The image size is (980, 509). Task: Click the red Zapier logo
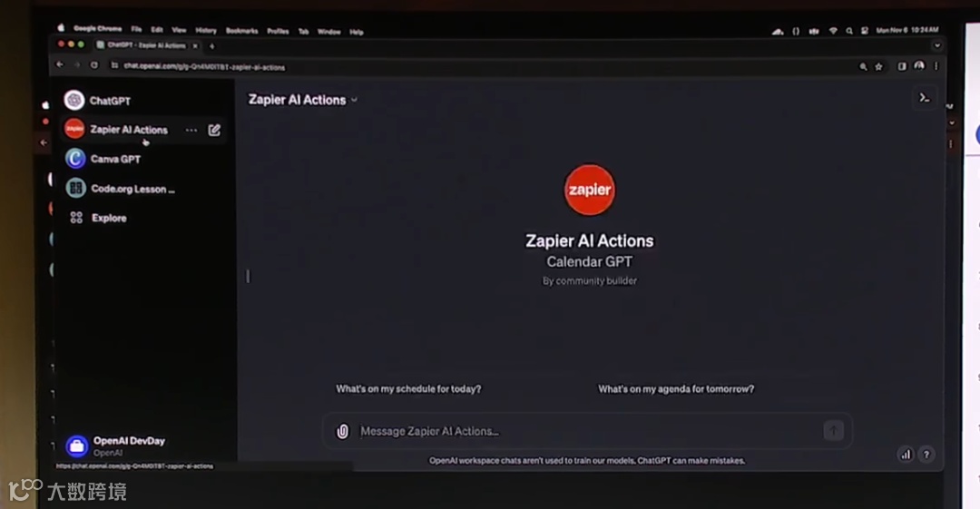589,191
